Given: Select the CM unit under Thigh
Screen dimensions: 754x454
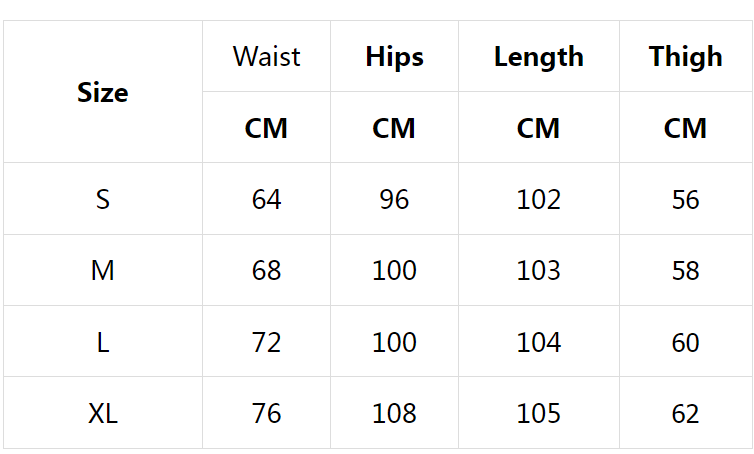Looking at the screenshot, I should 685,128.
